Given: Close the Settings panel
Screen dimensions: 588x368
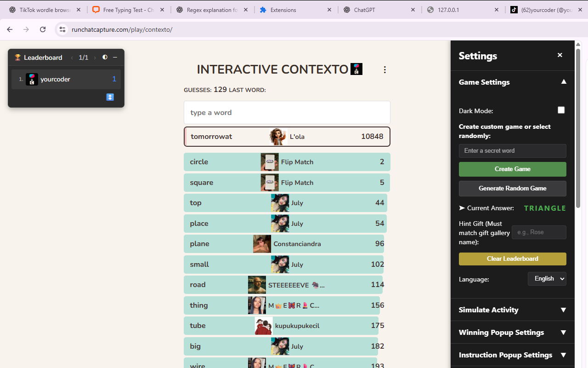Looking at the screenshot, I should tap(560, 55).
